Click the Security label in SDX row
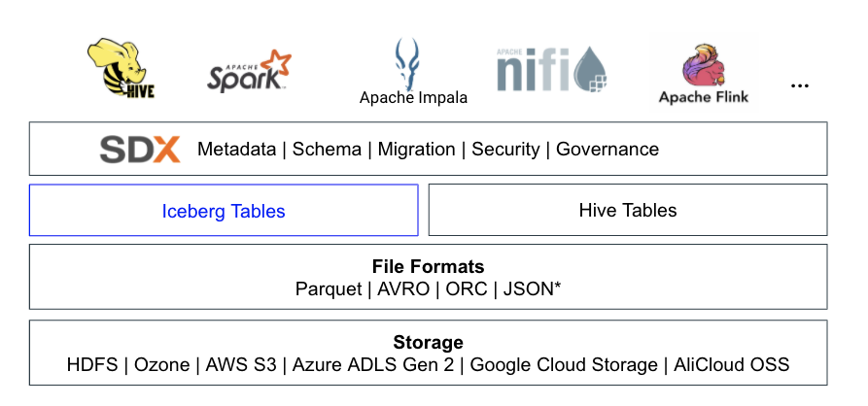Screen dimensions: 868x406 pos(505,150)
